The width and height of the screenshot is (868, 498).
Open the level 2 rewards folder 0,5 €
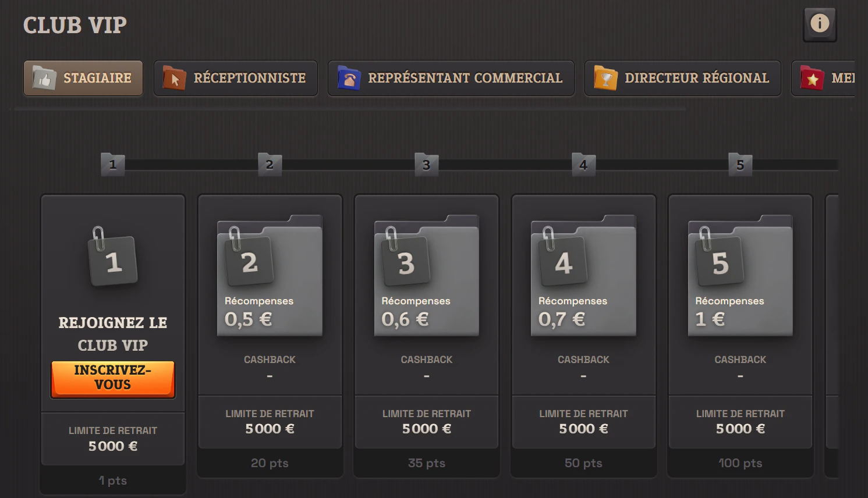coord(270,275)
